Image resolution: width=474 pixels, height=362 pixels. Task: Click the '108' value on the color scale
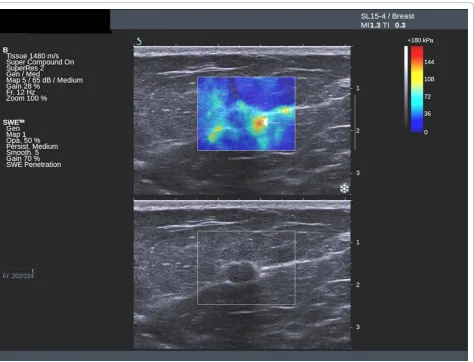click(x=429, y=79)
